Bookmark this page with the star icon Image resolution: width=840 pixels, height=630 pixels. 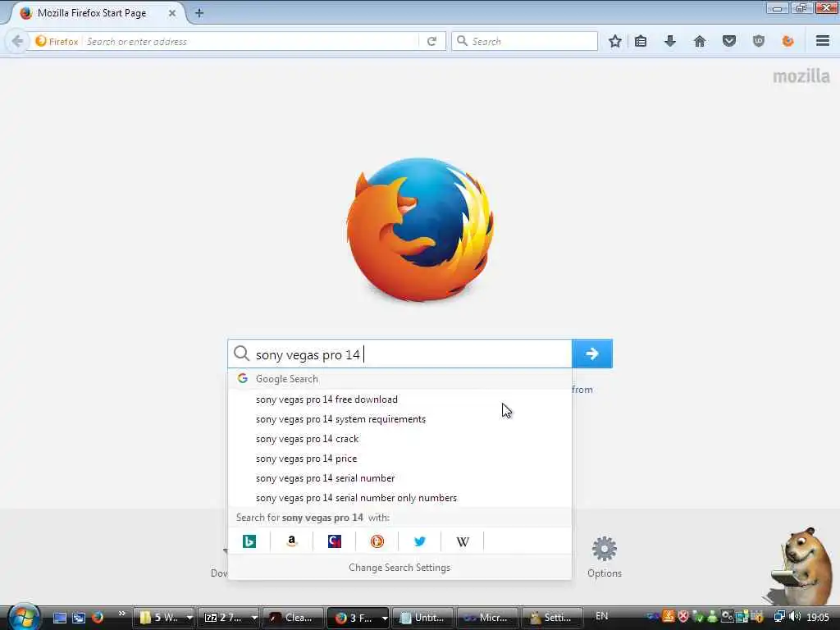(x=615, y=41)
